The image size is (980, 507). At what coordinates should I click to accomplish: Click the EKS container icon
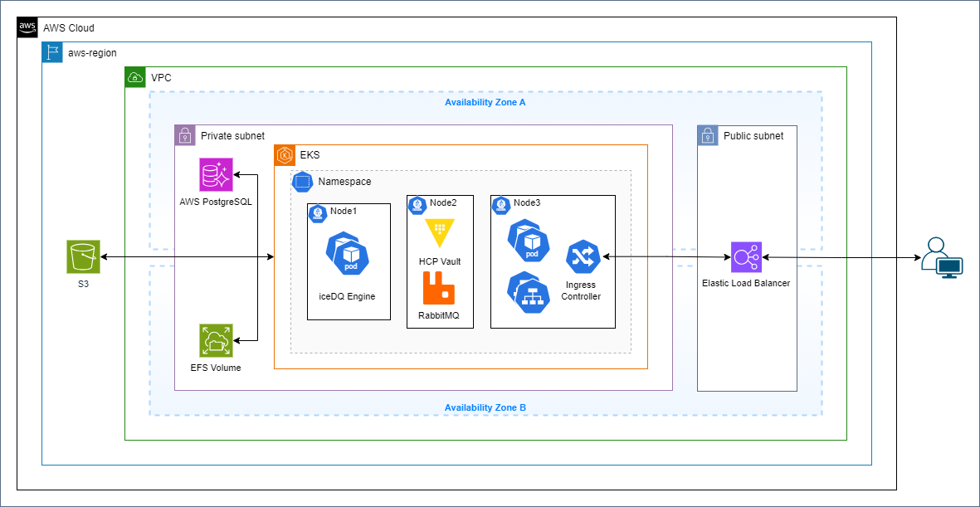[x=284, y=155]
